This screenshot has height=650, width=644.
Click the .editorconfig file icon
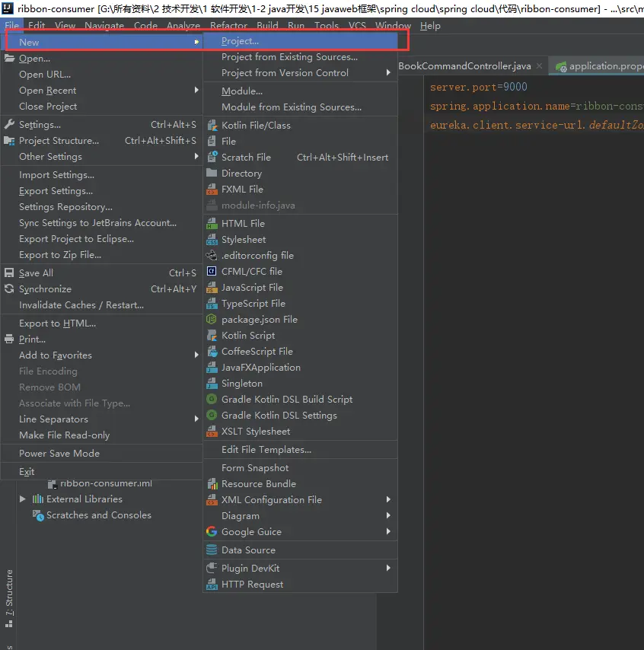pos(212,256)
